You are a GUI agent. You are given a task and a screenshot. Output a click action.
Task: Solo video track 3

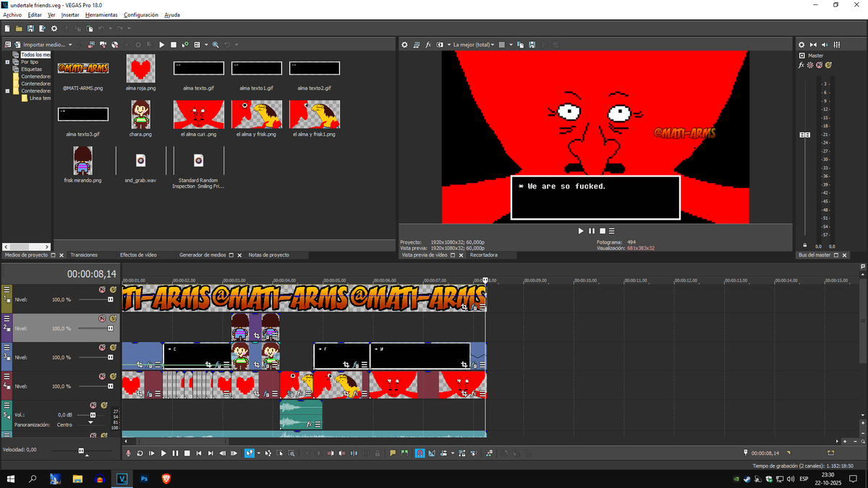coord(113,347)
